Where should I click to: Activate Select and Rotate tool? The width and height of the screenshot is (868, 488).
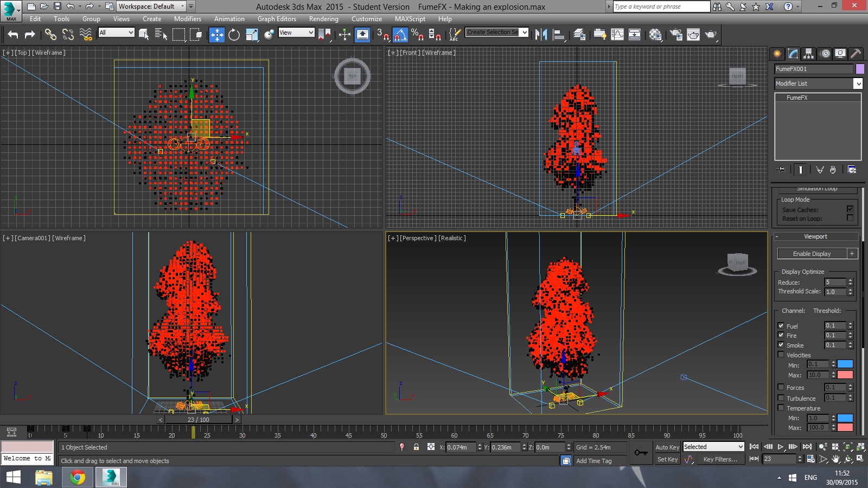tap(234, 35)
